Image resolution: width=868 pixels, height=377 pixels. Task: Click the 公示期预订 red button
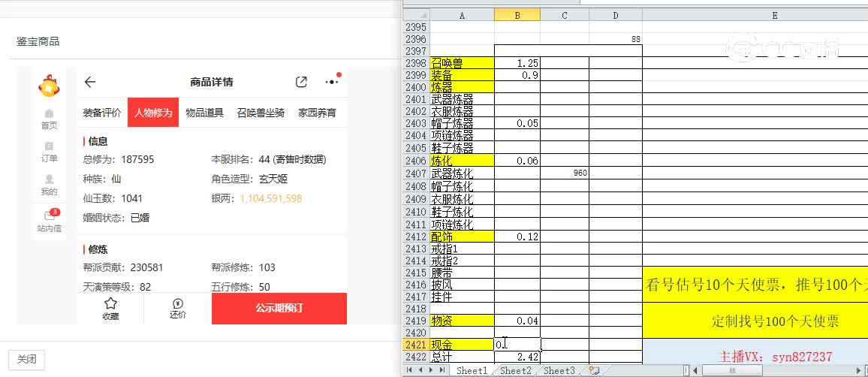(279, 309)
